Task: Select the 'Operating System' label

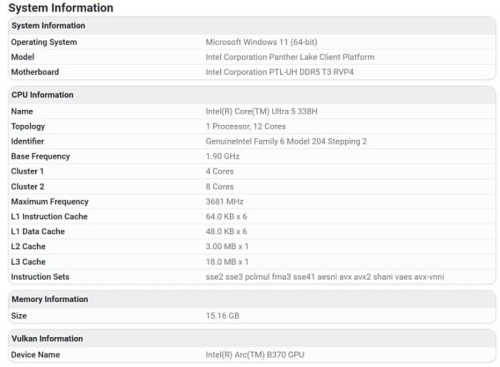Action: [x=44, y=42]
